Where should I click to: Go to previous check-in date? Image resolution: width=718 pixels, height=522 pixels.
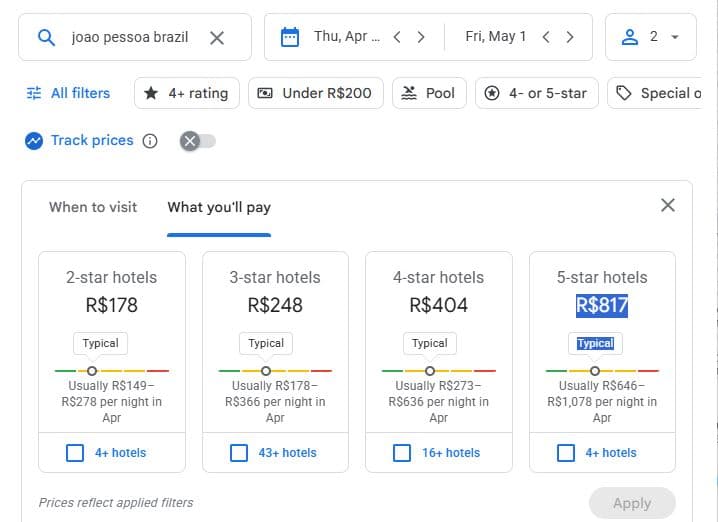(397, 37)
